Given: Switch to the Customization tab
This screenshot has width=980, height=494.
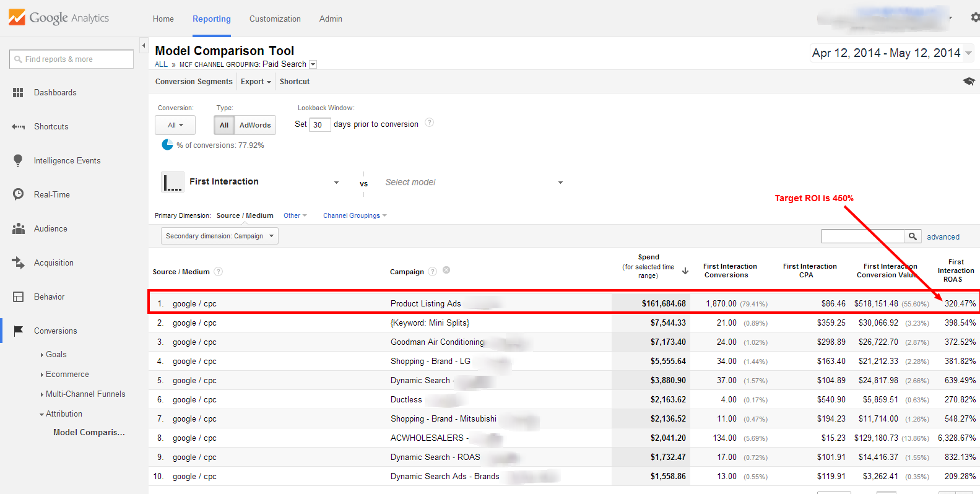Looking at the screenshot, I should tap(275, 19).
